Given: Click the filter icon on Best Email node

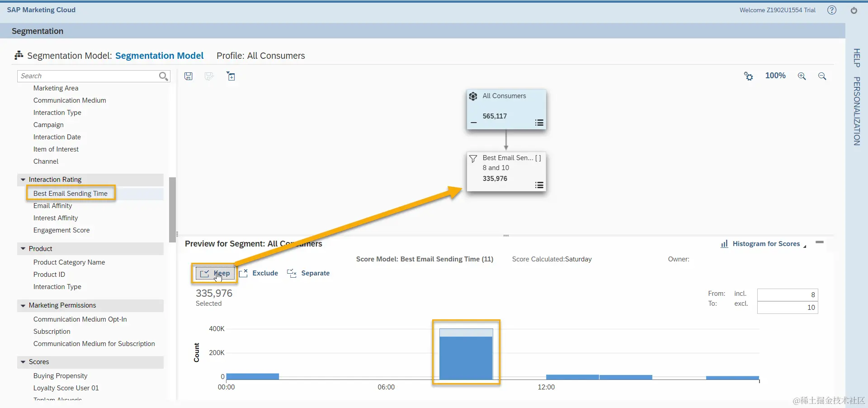Looking at the screenshot, I should 473,158.
